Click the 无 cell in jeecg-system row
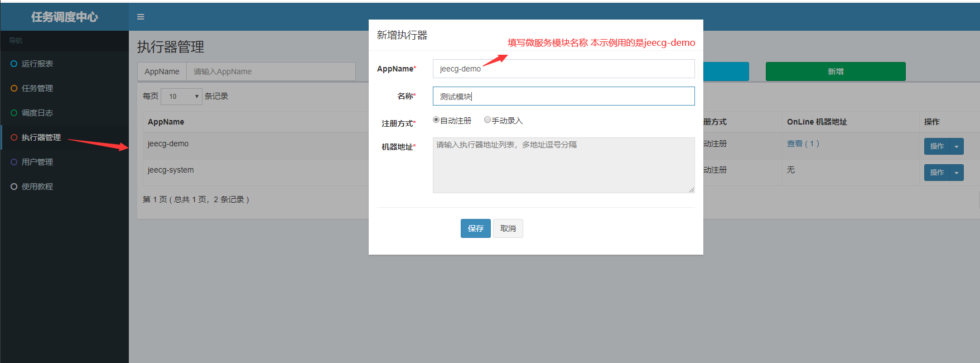 coord(791,170)
